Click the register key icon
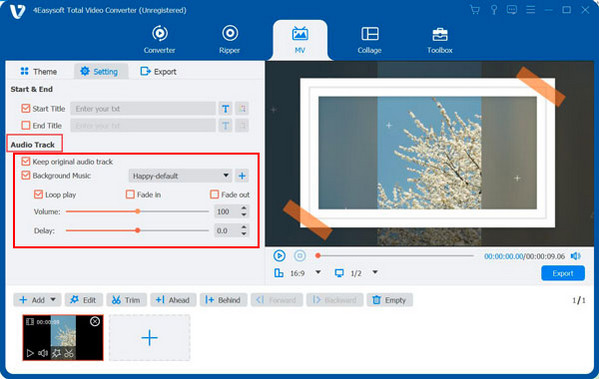Screen dimensions: 600x379 pos(494,10)
